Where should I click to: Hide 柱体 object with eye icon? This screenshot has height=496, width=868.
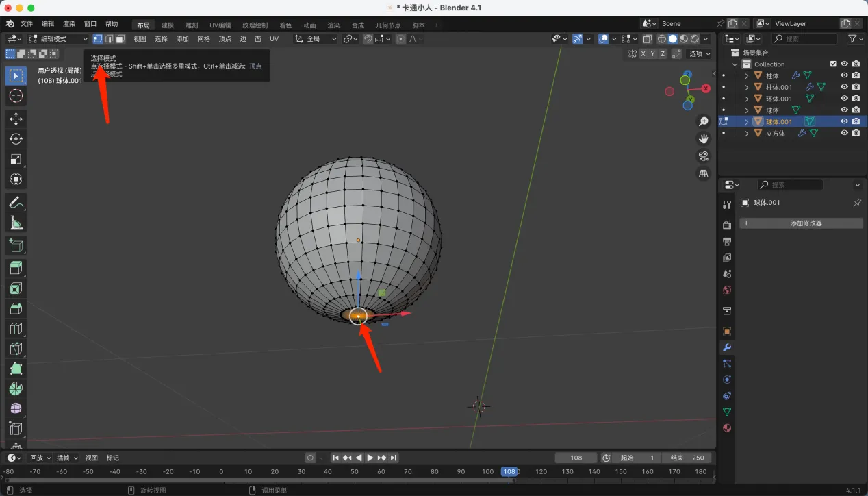[844, 75]
